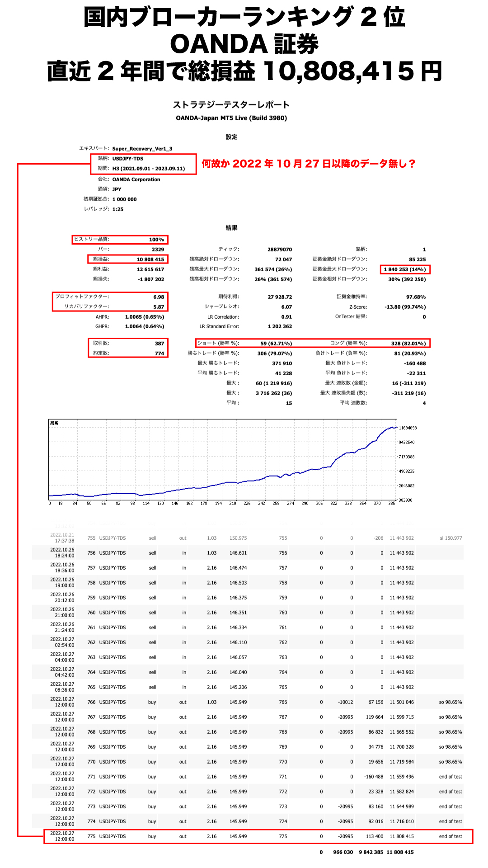
Task: Click the '結果' section heading
Action: (x=231, y=228)
